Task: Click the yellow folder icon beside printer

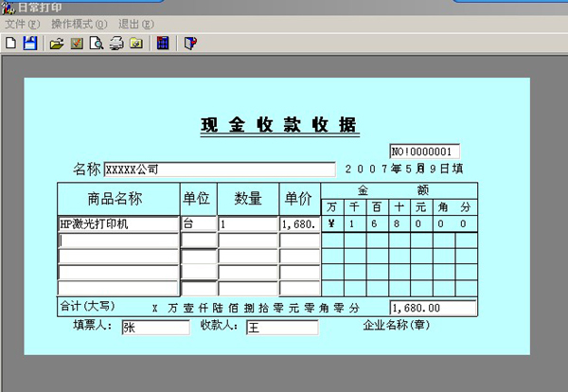Action: 136,43
